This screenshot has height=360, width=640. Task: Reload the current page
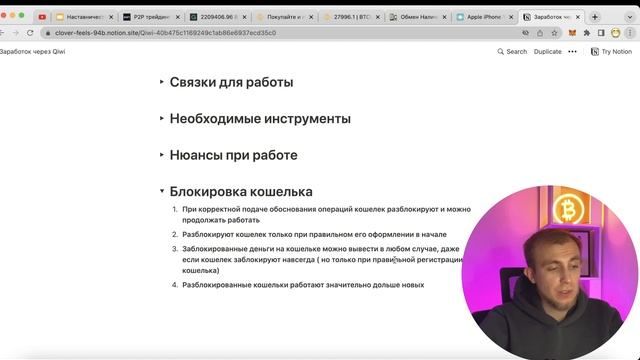(x=30, y=33)
